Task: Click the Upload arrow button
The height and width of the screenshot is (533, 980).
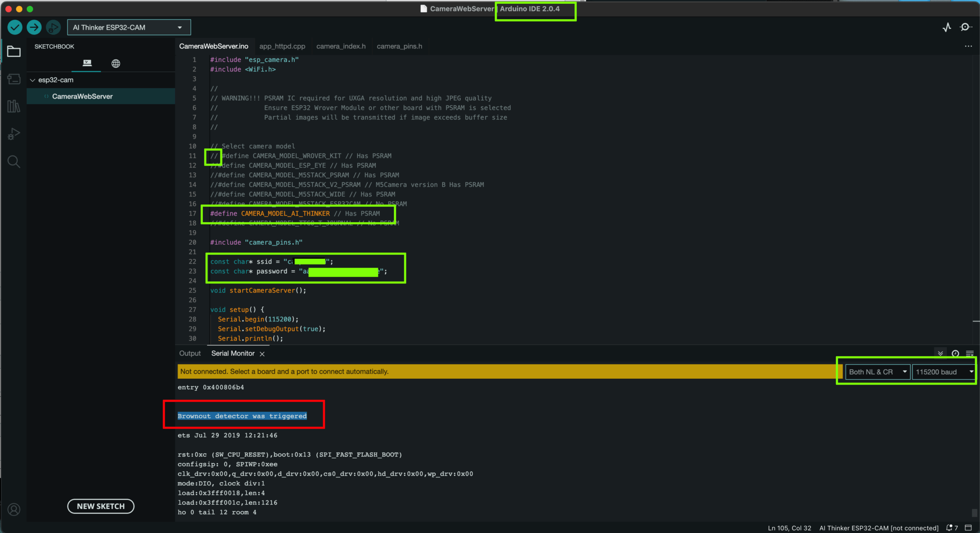Action: (34, 27)
